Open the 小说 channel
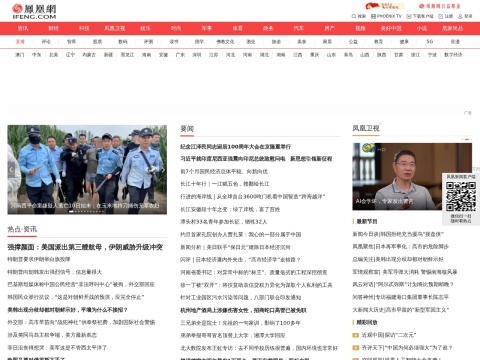This screenshot has width=480, height=360. [x=422, y=28]
